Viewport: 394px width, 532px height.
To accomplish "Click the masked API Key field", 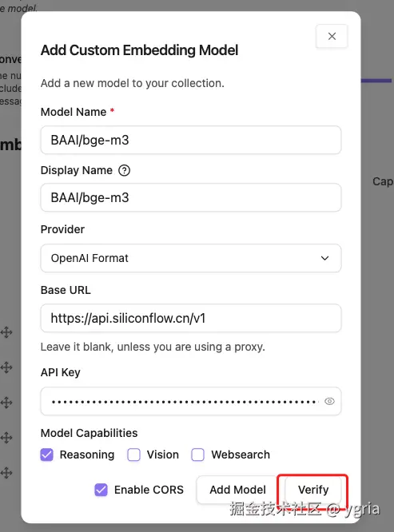I will click(x=191, y=401).
